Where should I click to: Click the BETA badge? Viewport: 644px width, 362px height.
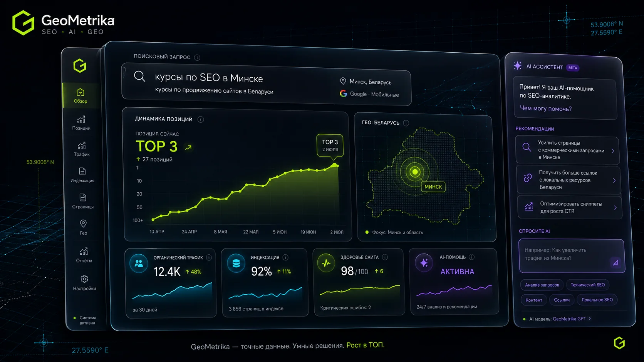pos(573,68)
